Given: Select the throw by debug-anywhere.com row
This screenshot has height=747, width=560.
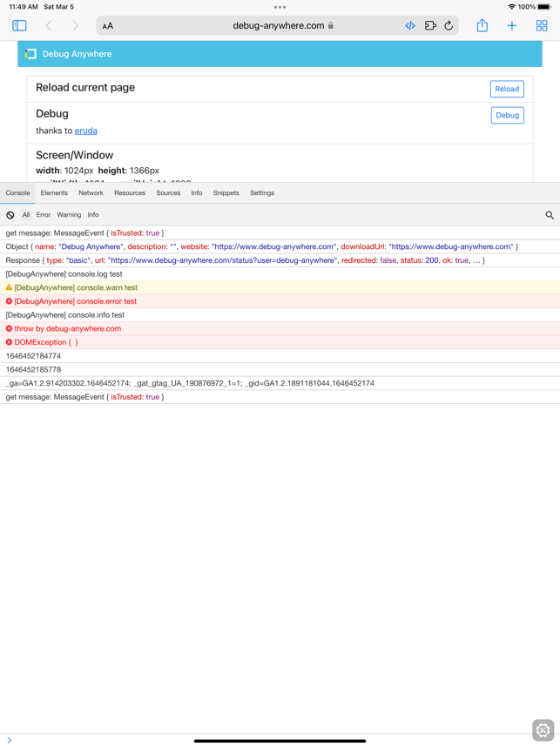Looking at the screenshot, I should [280, 329].
